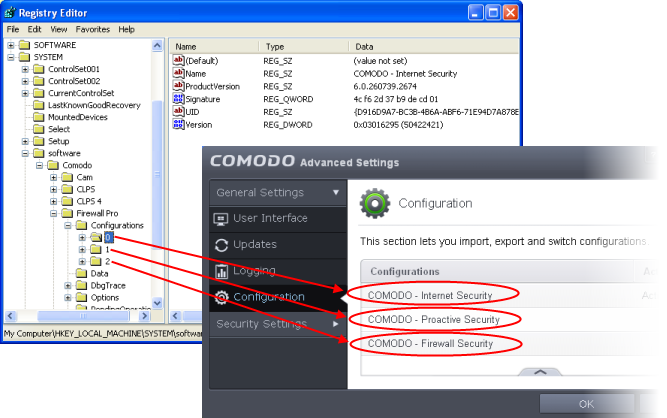Screen dimensions: 667x418
Task: Minimize the Registry Editor window
Action: coord(476,12)
